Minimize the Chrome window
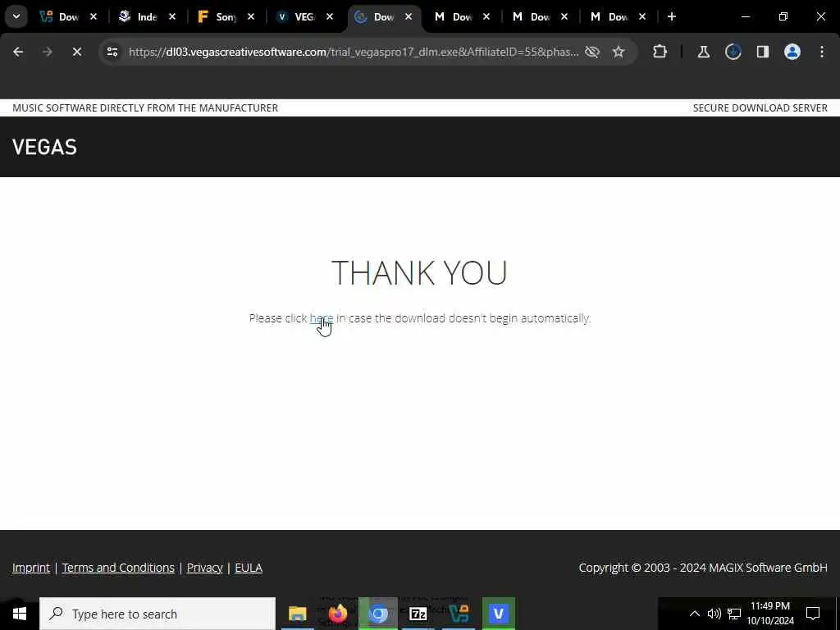Image resolution: width=840 pixels, height=630 pixels. [x=745, y=17]
